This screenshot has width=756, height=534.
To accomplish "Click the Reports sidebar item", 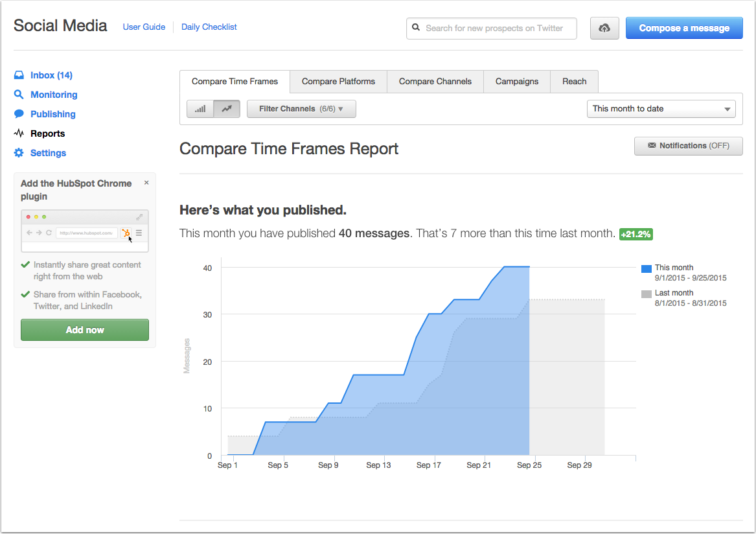I will (x=48, y=133).
